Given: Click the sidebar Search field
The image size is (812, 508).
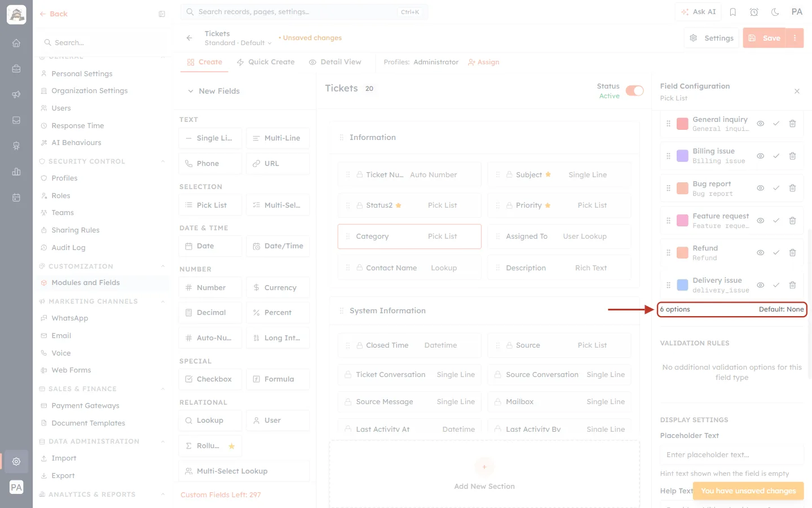Looking at the screenshot, I should click(x=103, y=43).
